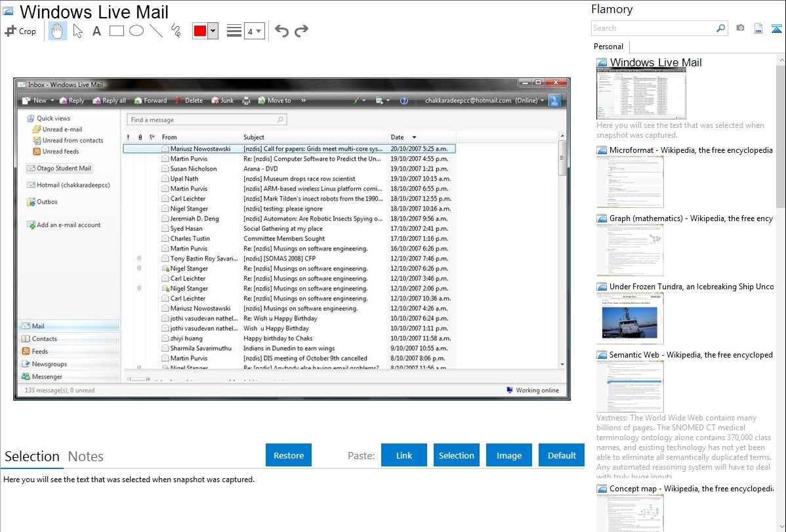Screen dimensions: 786x532
Task: Select the arrow pointer tool
Action: 77,31
